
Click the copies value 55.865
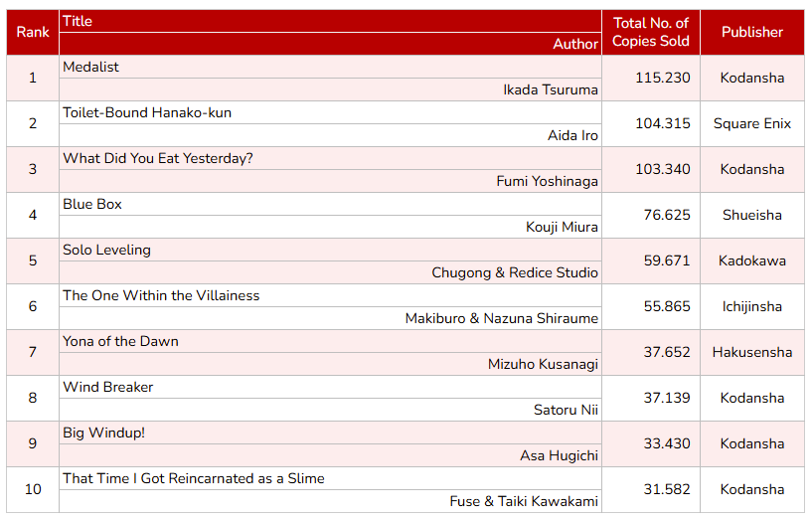pyautogui.click(x=667, y=306)
